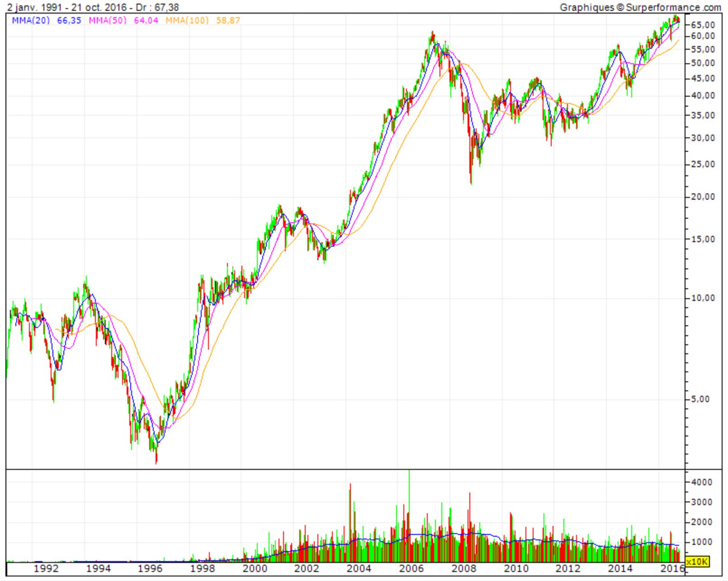This screenshot has height=581, width=728.
Task: Click the 1000 volume axis label
Action: pos(701,542)
